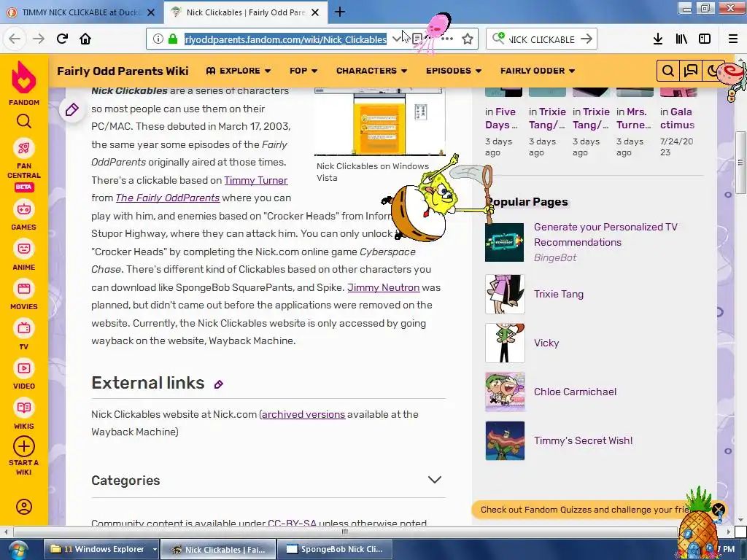
Task: Click the Vicky thumbnail image
Action: [x=505, y=343]
